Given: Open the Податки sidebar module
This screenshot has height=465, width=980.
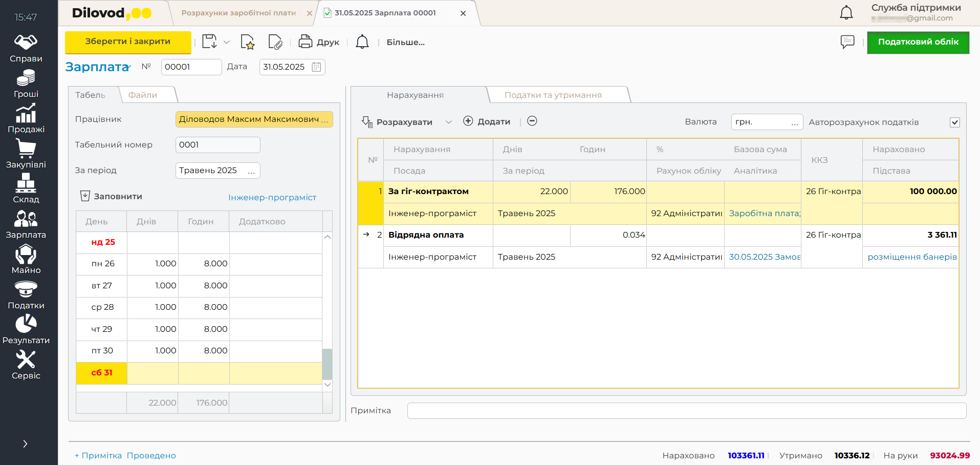Looking at the screenshot, I should (26, 295).
